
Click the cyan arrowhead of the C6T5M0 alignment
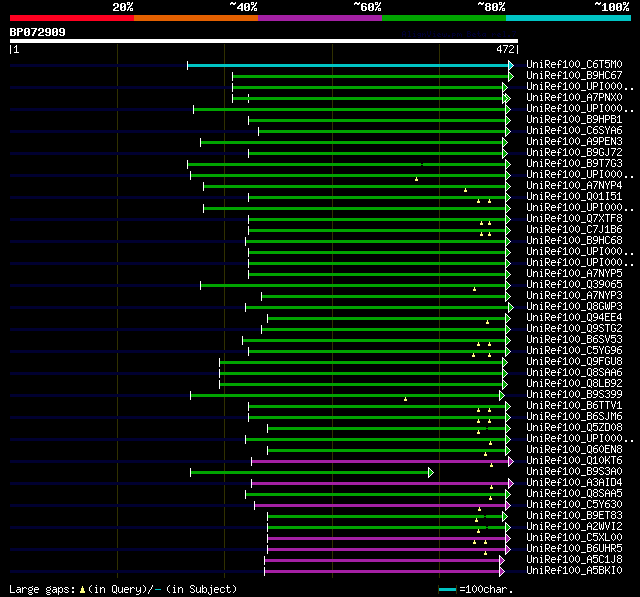click(x=511, y=65)
